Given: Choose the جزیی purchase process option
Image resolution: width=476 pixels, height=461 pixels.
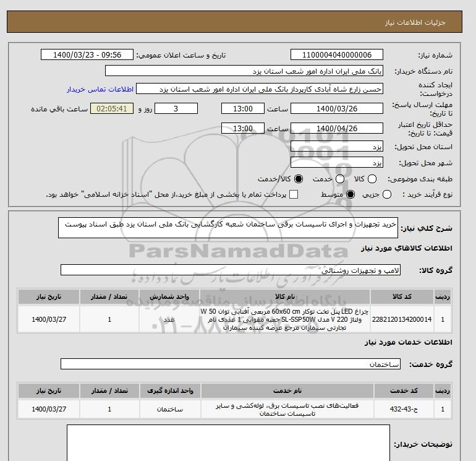Looking at the screenshot, I should point(387,194).
